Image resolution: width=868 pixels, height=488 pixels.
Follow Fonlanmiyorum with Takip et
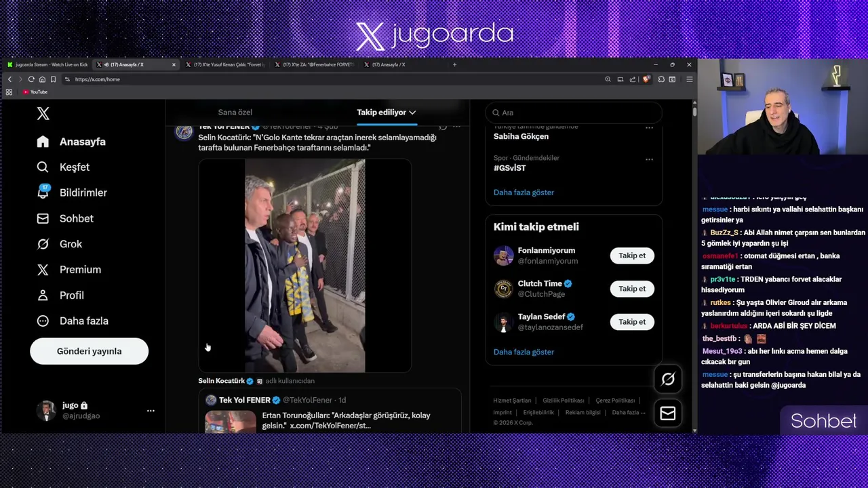pyautogui.click(x=632, y=256)
